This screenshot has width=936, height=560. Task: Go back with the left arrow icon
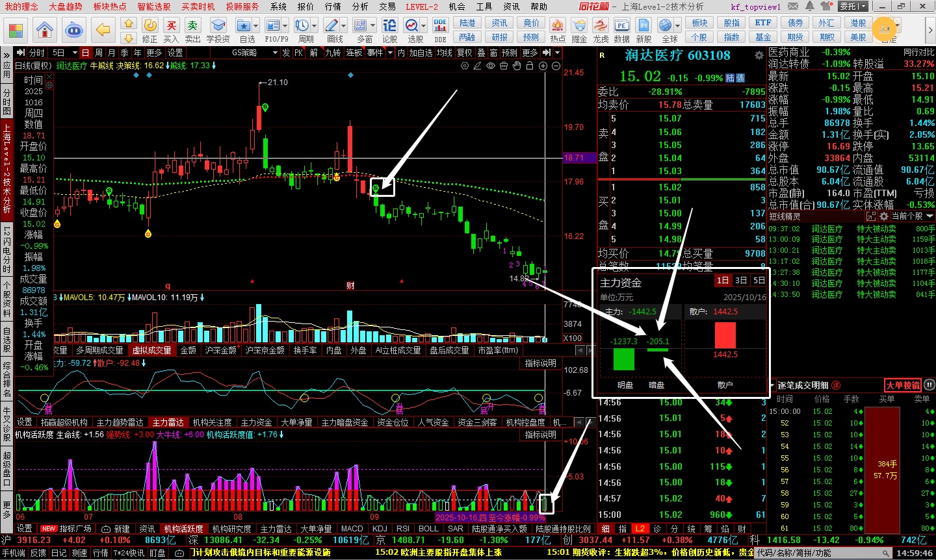point(103,29)
